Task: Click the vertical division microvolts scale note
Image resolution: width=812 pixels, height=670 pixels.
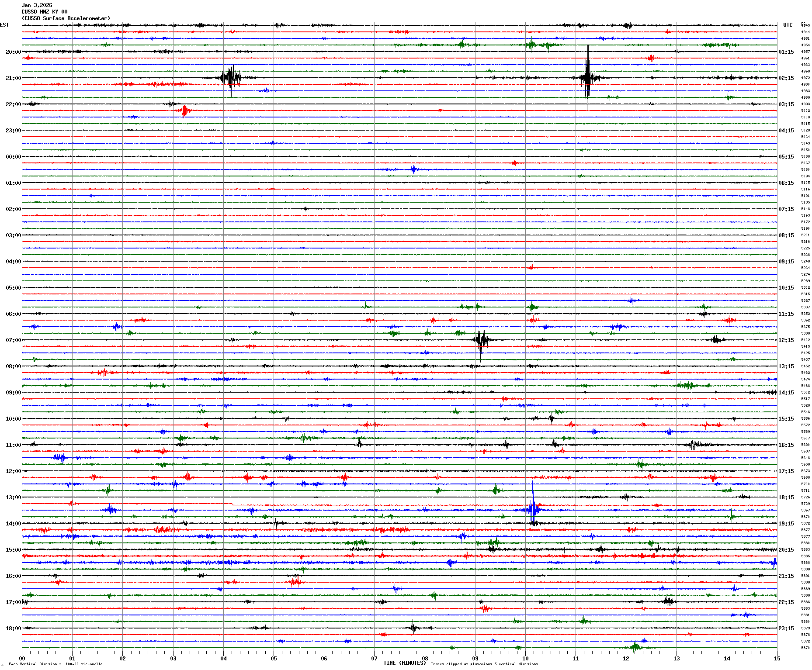Action: [56, 664]
